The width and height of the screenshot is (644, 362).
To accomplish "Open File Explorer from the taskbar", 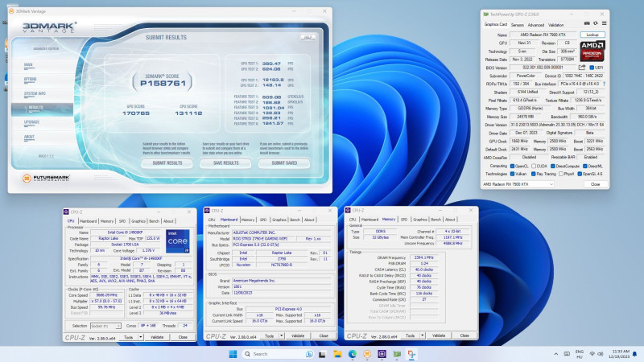I will pos(337,354).
